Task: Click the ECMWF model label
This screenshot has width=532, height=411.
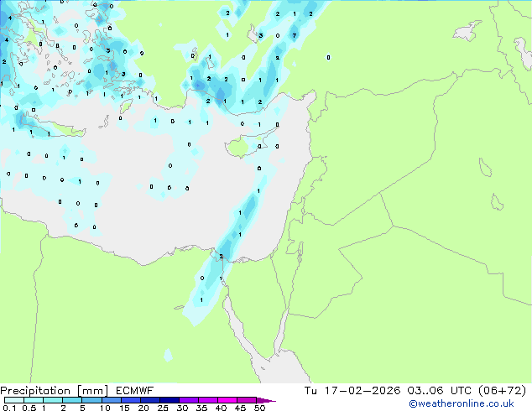Action: (135, 390)
